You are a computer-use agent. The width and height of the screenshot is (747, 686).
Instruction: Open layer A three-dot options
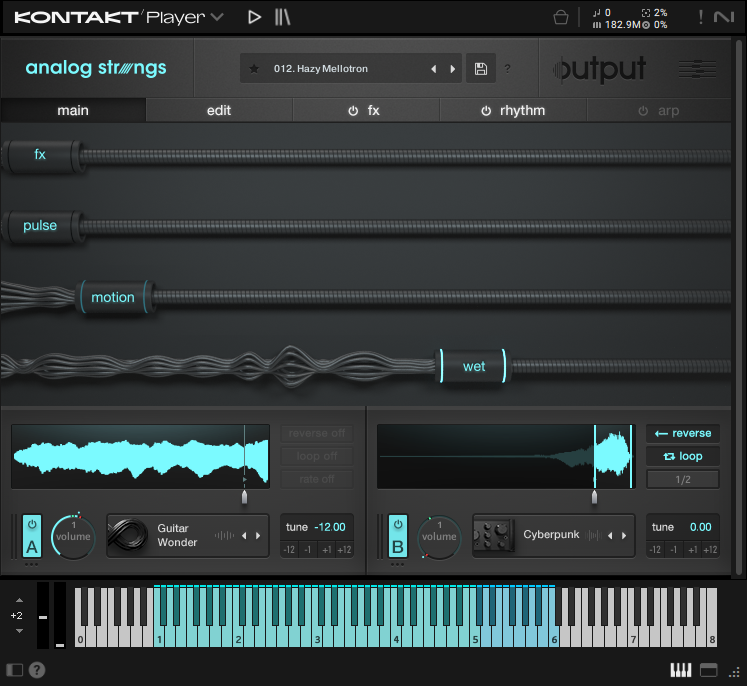click(x=31, y=565)
